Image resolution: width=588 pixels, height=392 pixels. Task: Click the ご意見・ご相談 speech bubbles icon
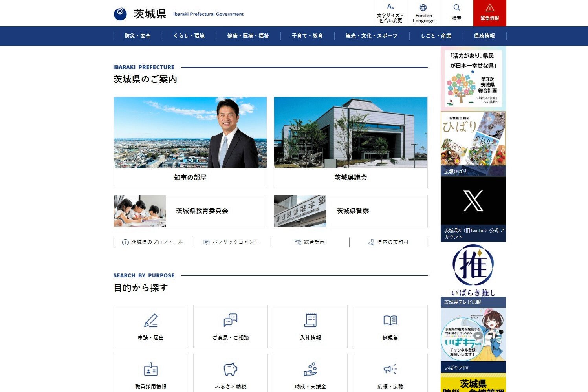[x=231, y=320]
